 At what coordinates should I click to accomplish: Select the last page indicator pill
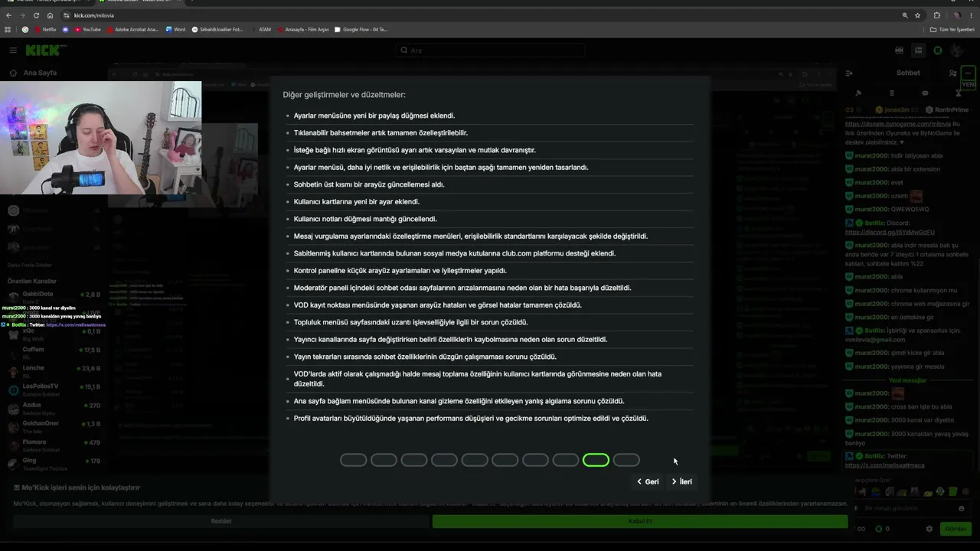(x=626, y=460)
